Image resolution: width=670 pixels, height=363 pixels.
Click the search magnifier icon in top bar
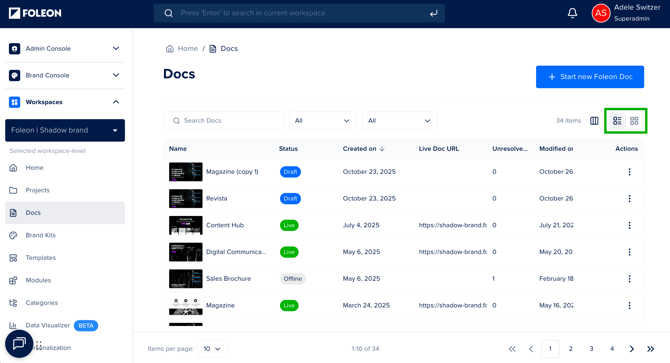[x=169, y=13]
